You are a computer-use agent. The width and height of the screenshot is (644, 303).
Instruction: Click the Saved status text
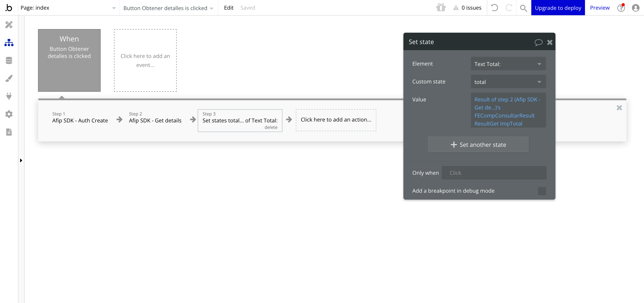point(248,8)
